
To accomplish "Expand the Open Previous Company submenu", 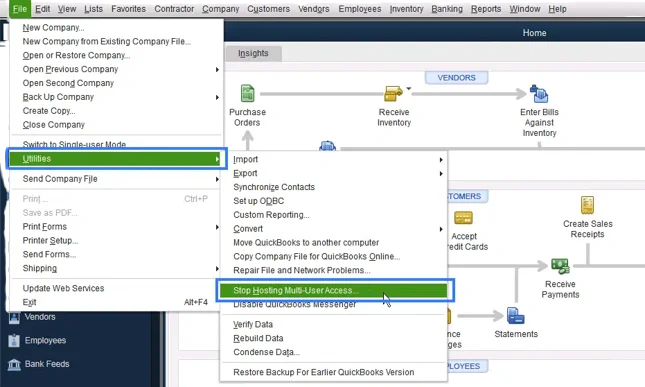I will click(217, 70).
